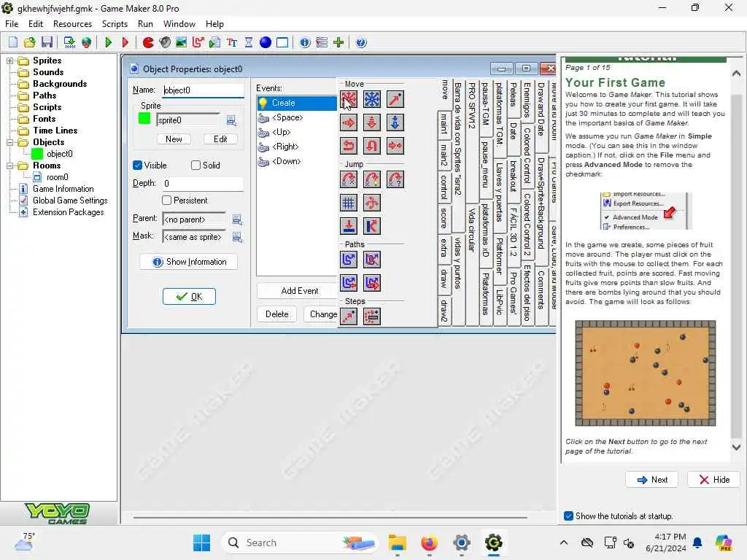
Task: Select the Wrap Screen action icon
Action: click(x=372, y=203)
